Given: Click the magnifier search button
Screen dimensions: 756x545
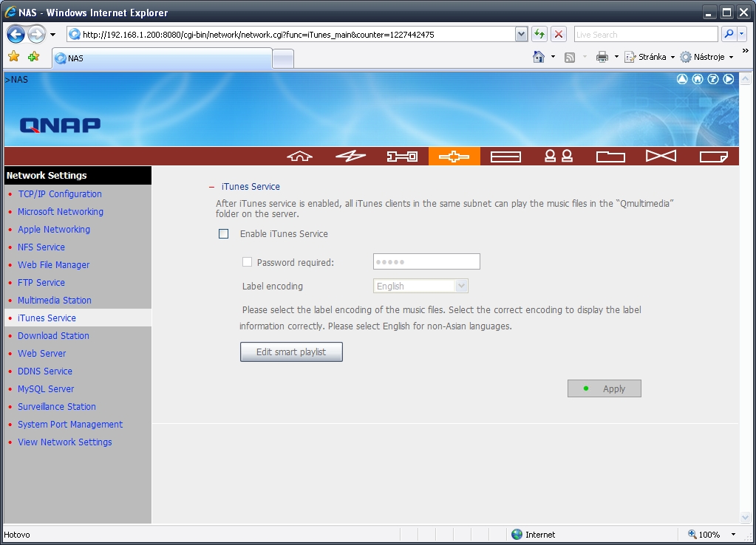Looking at the screenshot, I should (729, 34).
